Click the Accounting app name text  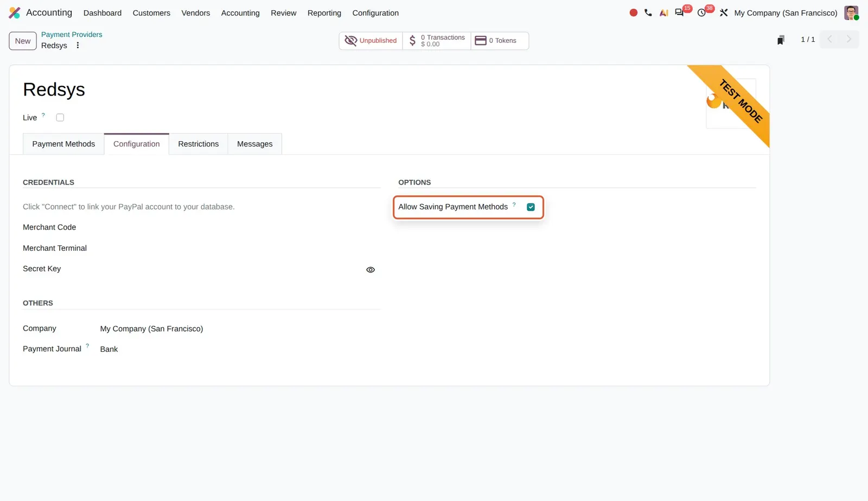[x=49, y=12]
